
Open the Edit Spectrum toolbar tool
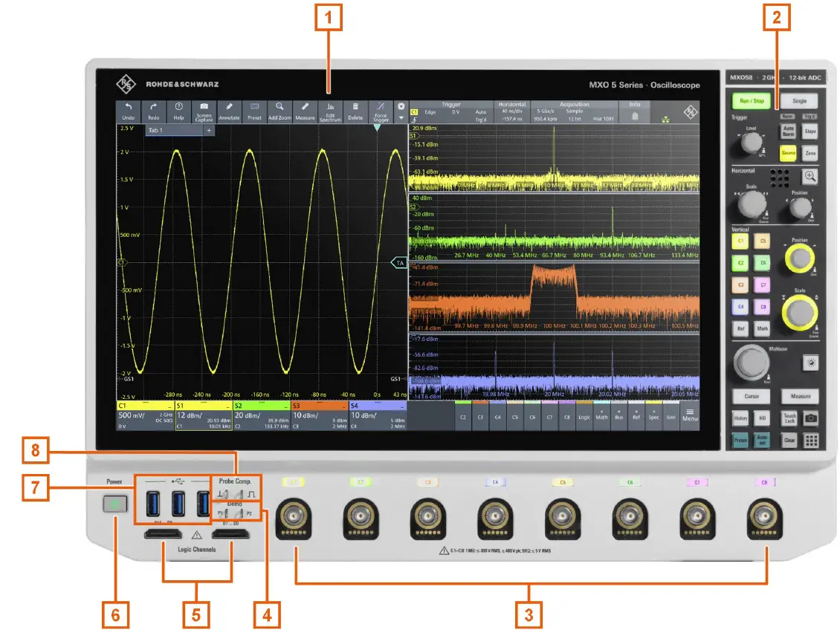[x=330, y=111]
